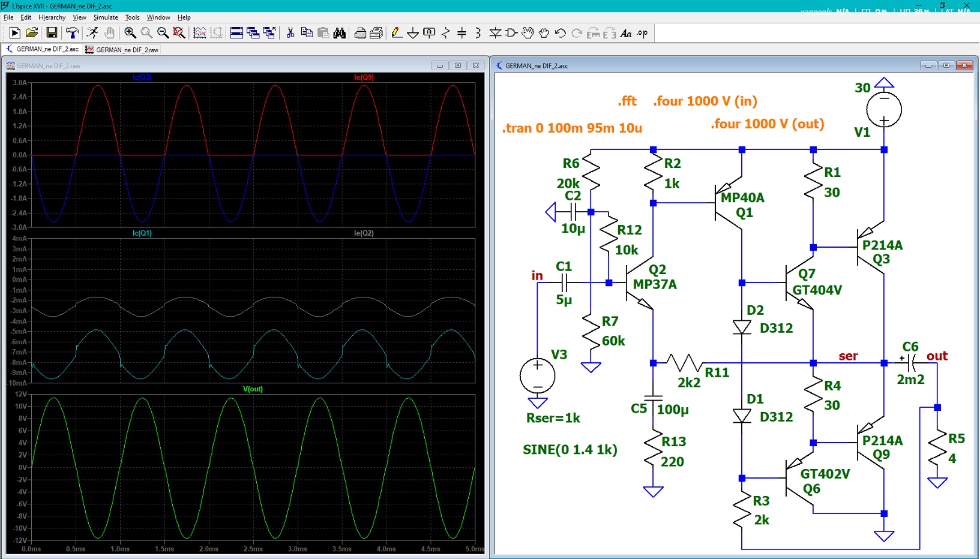Viewport: 980px width, 559px height.
Task: Open the Simulate menu
Action: [106, 17]
